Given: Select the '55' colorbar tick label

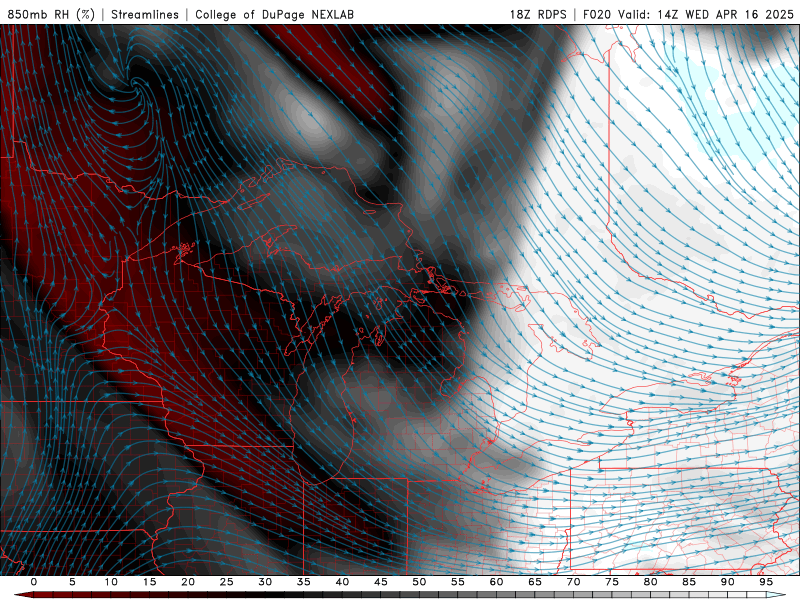Looking at the screenshot, I should click(x=458, y=582).
